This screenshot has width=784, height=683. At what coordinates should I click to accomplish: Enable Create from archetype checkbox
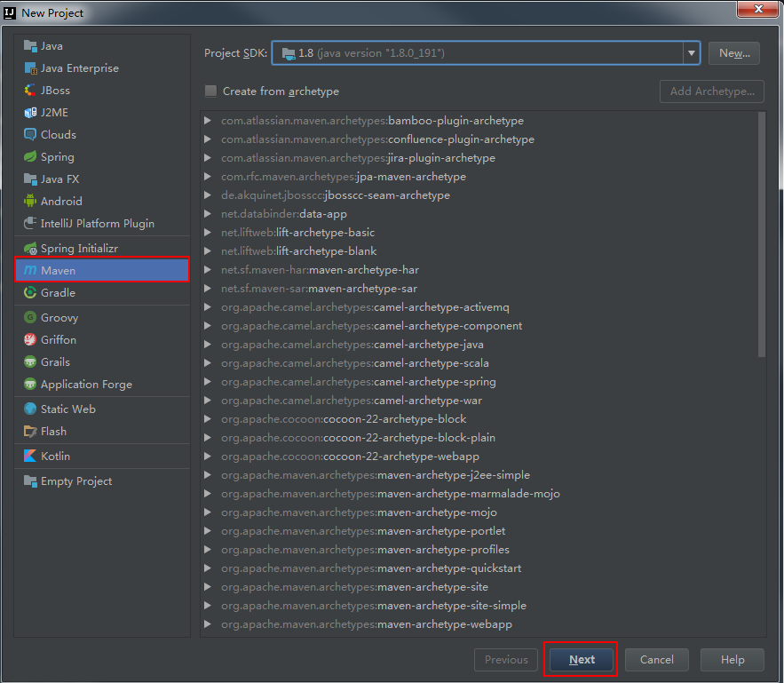point(211,91)
